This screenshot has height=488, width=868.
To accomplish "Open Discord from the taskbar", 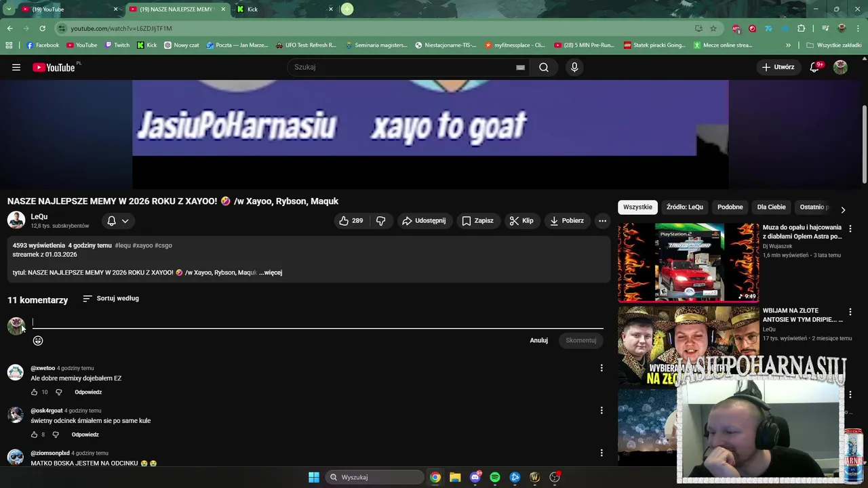I will pyautogui.click(x=475, y=477).
